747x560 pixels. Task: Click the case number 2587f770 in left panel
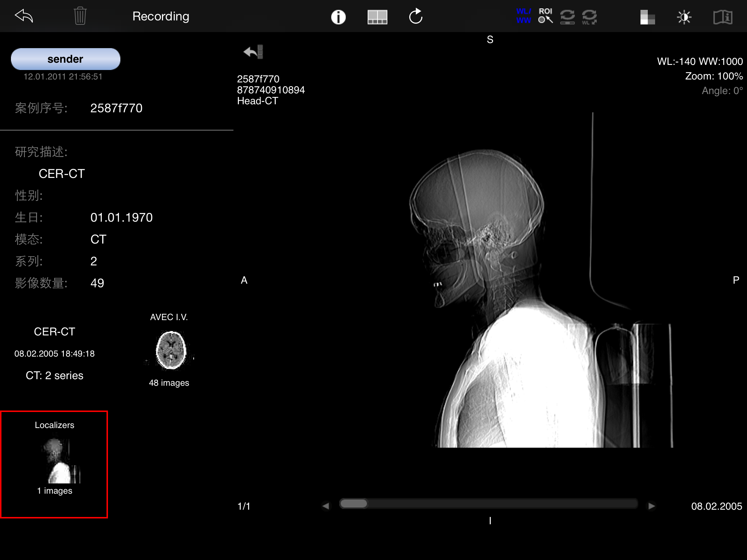(x=116, y=108)
